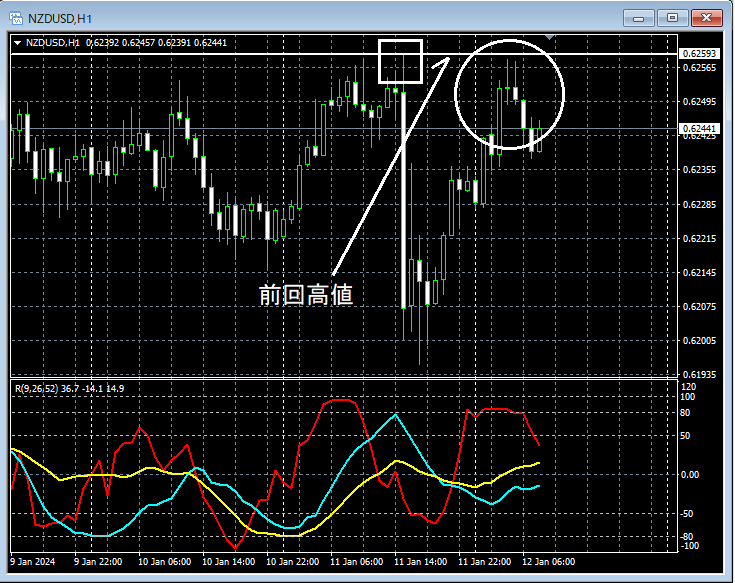Click the 12 Jan 06:00 time axis label
This screenshot has width=735, height=583.
548,561
